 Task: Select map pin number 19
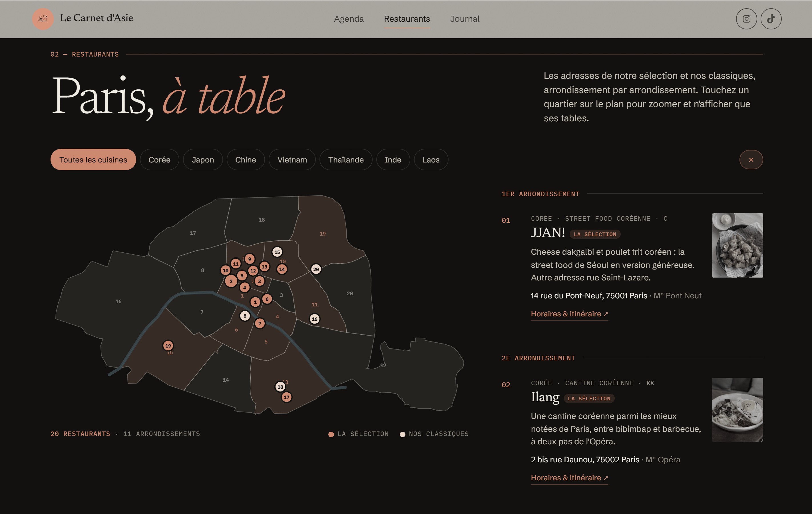168,345
